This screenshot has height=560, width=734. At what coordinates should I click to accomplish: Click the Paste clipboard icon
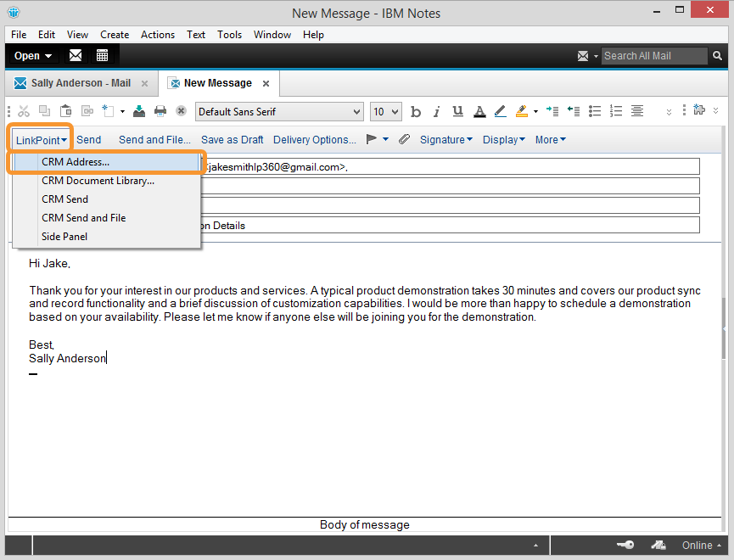coord(66,111)
